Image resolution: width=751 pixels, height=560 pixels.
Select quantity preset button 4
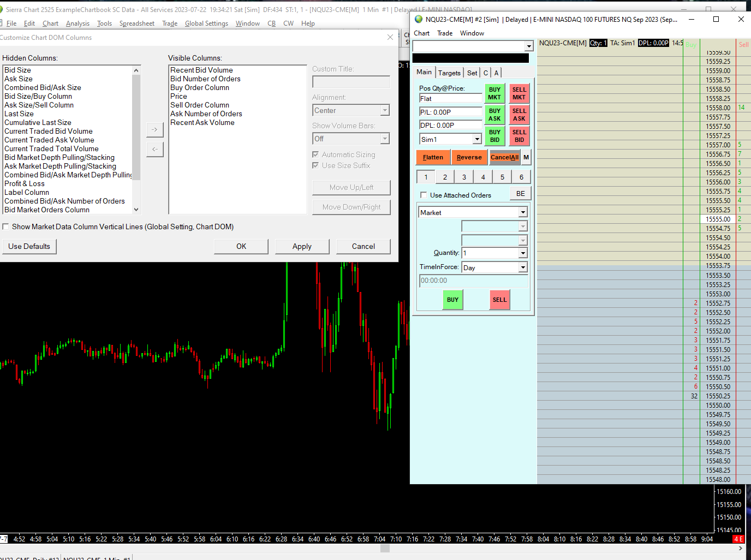[483, 177]
